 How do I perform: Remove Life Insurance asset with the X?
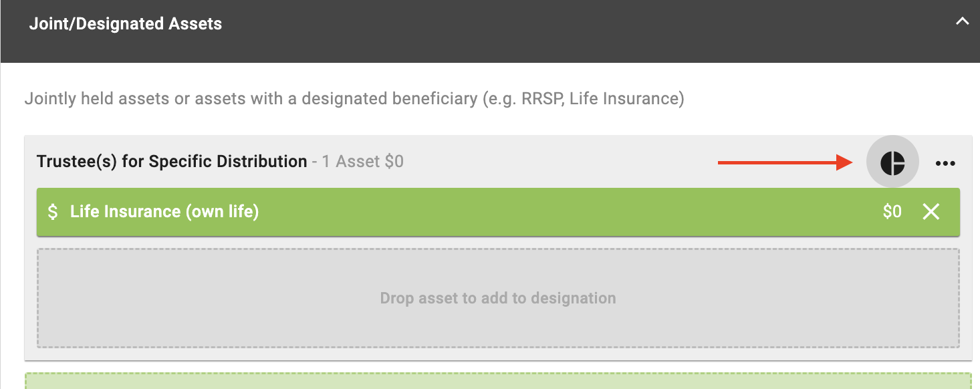coord(931,212)
